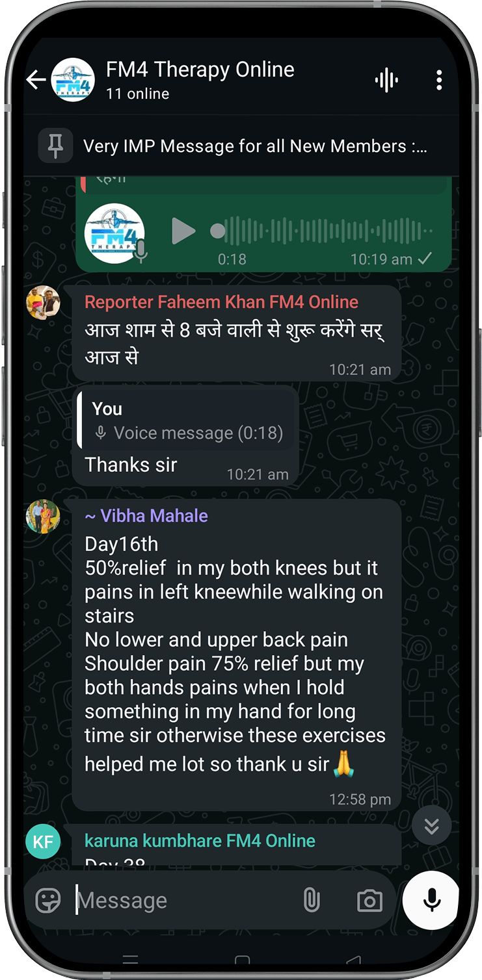Jump to latest messages with double-chevron button
Viewport: 482px width, 980px height.
[x=431, y=826]
